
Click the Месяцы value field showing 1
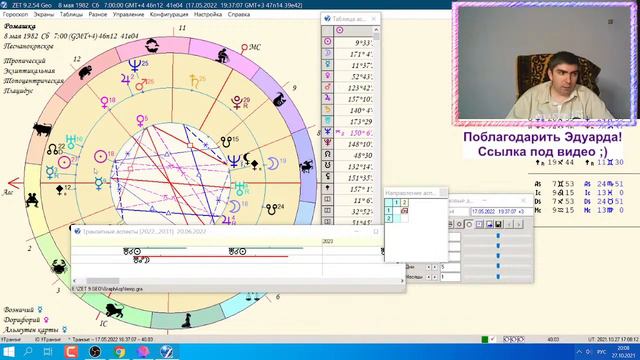coord(450,277)
